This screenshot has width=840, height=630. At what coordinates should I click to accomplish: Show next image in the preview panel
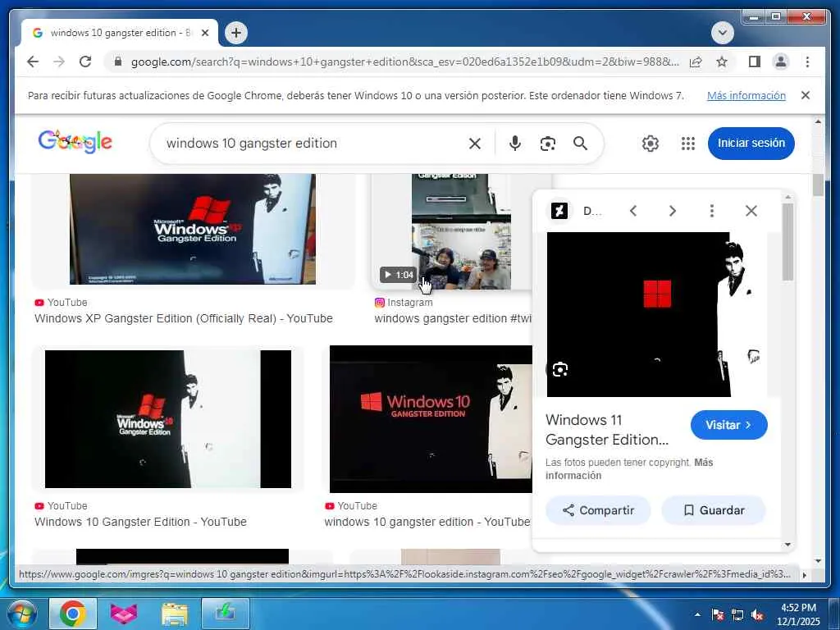tap(673, 211)
